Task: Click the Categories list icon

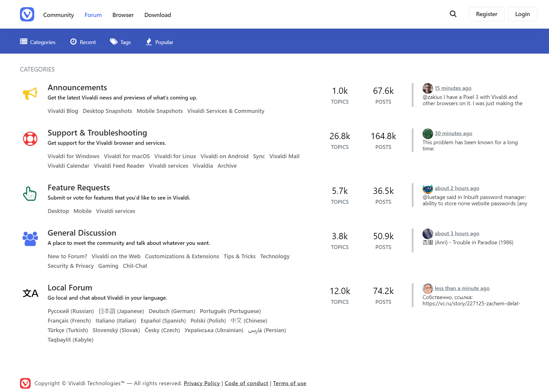Action: coord(24,41)
